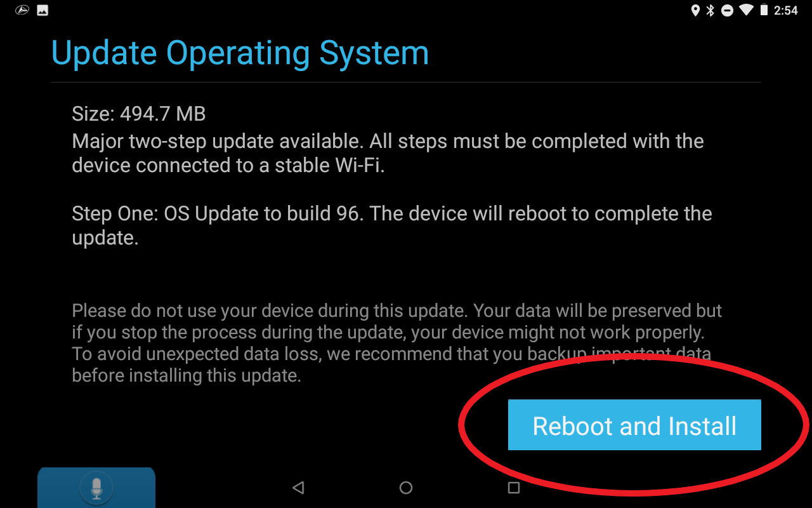Viewport: 812px width, 508px height.
Task: Tap the Size: 494.7 MB text
Action: coord(139,114)
